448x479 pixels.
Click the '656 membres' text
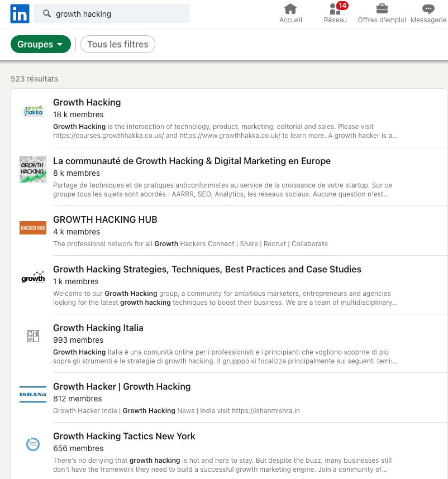78,448
